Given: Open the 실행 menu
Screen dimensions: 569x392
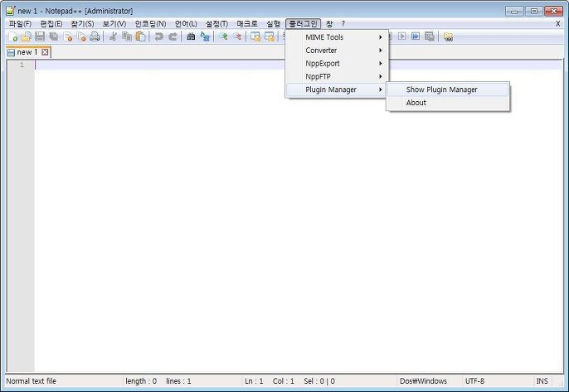Looking at the screenshot, I should tap(273, 24).
